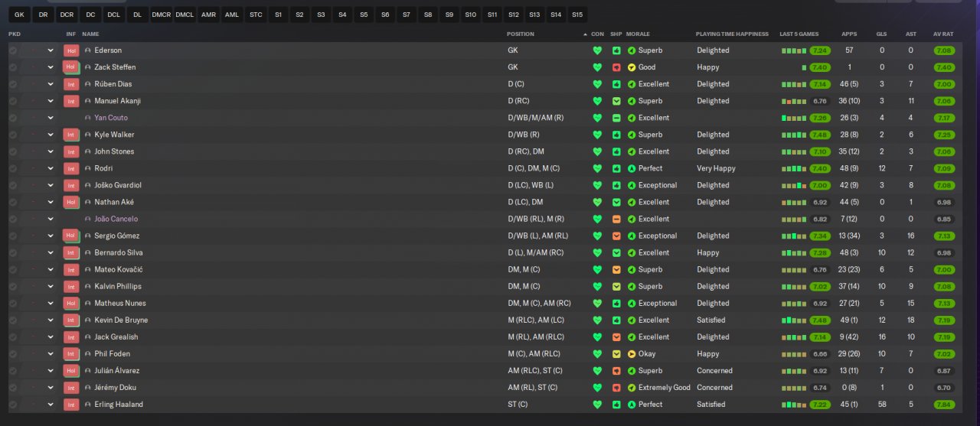Click the profile icon beside Yan Couto
980x426 pixels.
88,118
